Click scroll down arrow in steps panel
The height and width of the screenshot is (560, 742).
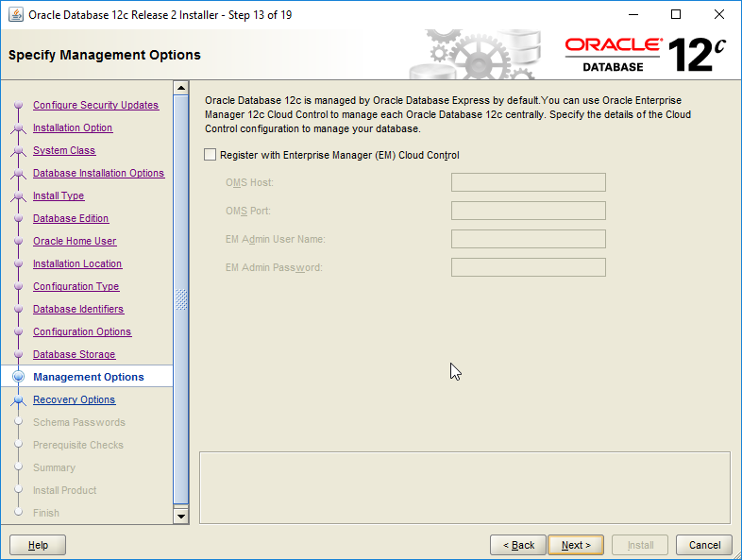coord(180,516)
